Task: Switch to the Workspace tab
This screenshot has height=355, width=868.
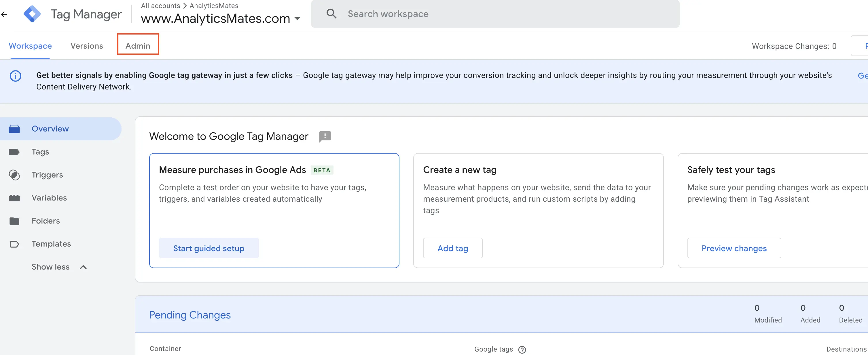Action: 30,46
